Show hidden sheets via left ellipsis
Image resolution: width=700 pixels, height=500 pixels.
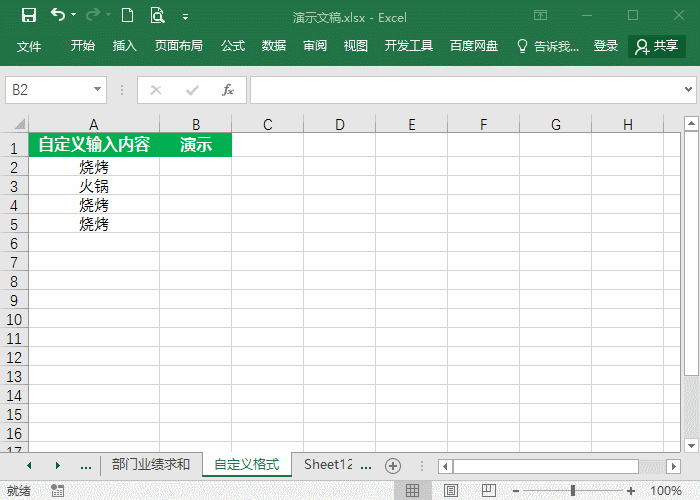point(86,466)
